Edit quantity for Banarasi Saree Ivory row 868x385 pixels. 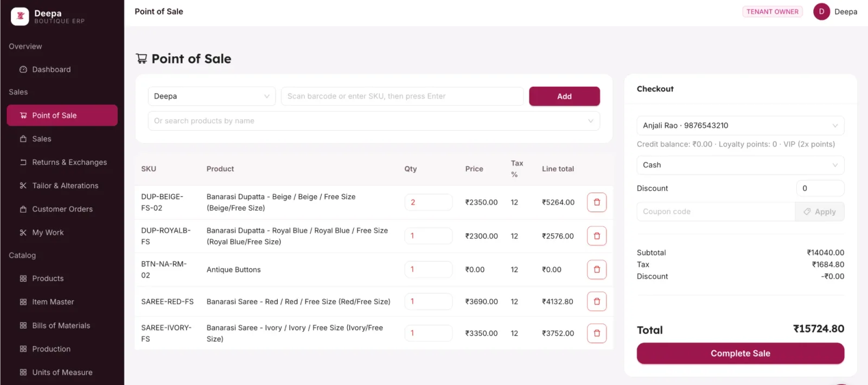coord(429,333)
